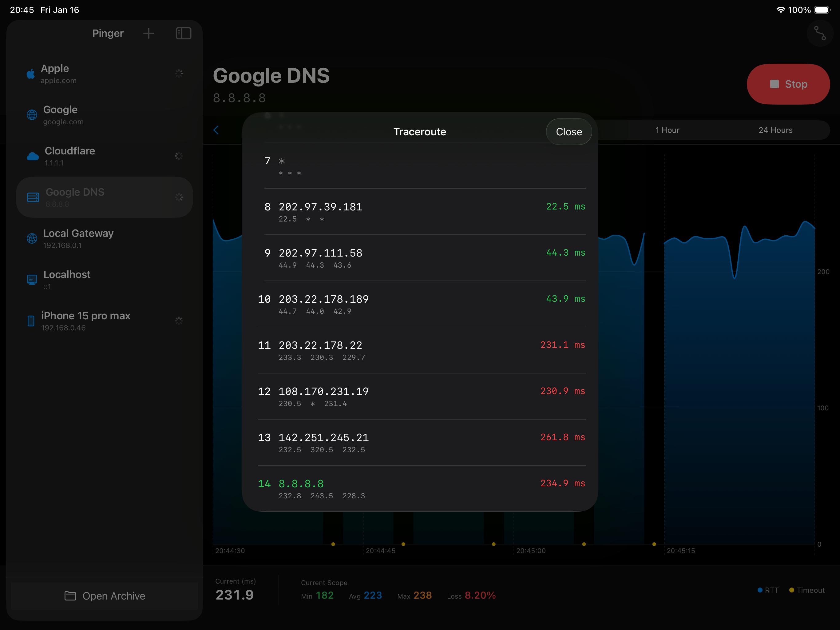Click the 261.8 ms latency value
Viewport: 840px width, 630px height.
coord(562,437)
